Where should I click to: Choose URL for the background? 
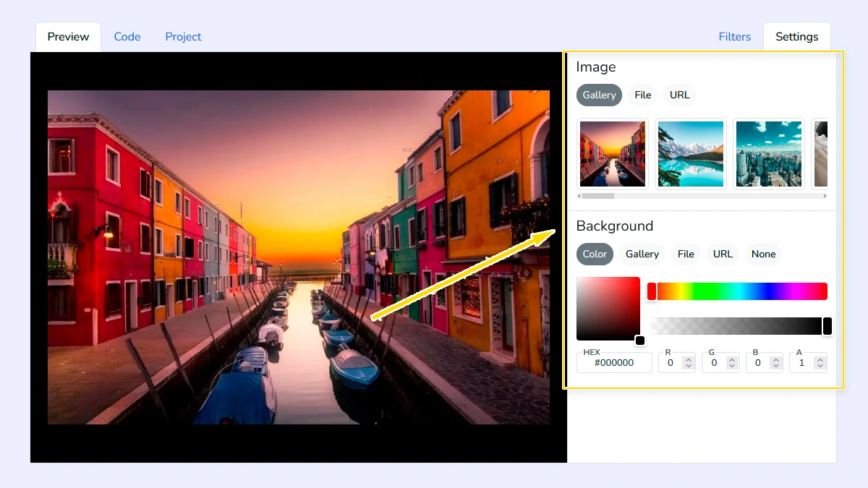point(723,254)
